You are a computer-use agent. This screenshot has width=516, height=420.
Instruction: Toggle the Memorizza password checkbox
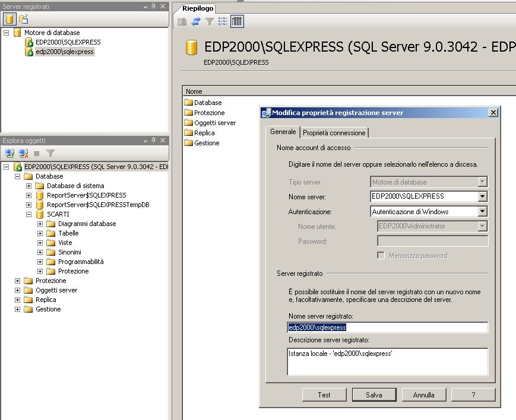(x=381, y=256)
